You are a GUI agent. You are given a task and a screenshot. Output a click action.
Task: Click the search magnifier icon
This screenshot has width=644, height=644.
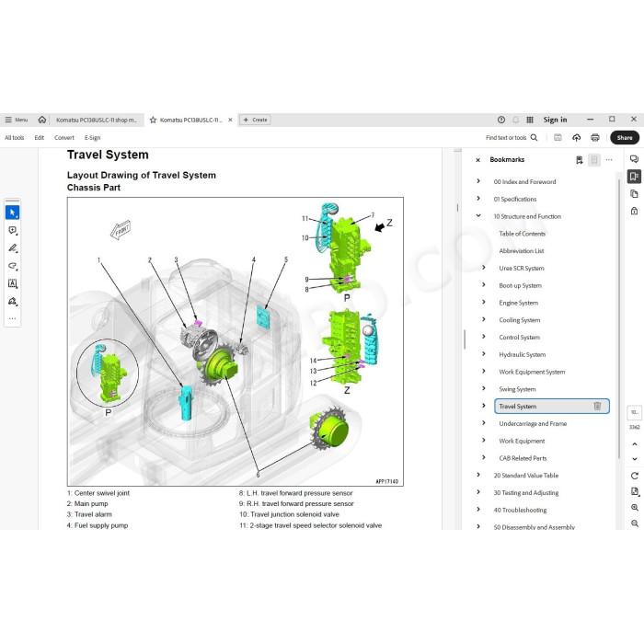click(x=534, y=137)
